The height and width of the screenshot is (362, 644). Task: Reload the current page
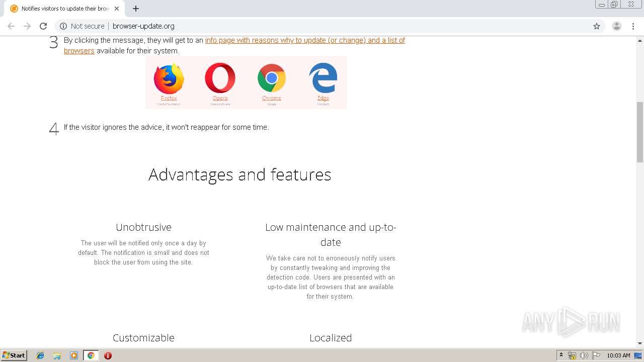click(43, 26)
